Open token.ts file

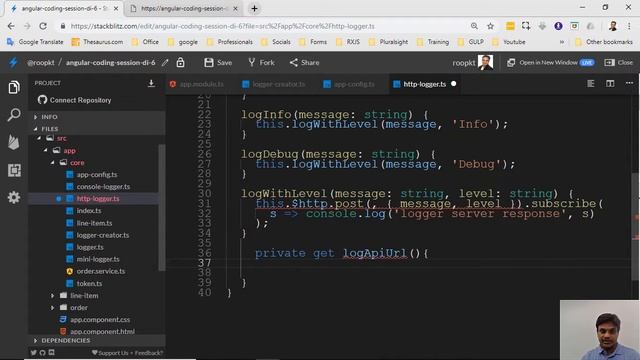click(x=89, y=283)
